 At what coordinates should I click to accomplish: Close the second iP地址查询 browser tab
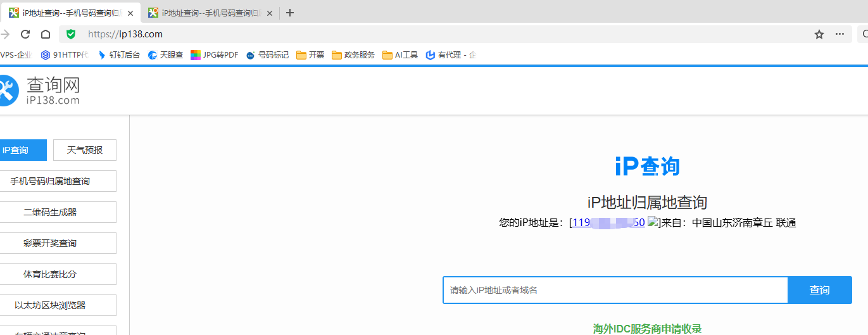click(269, 13)
